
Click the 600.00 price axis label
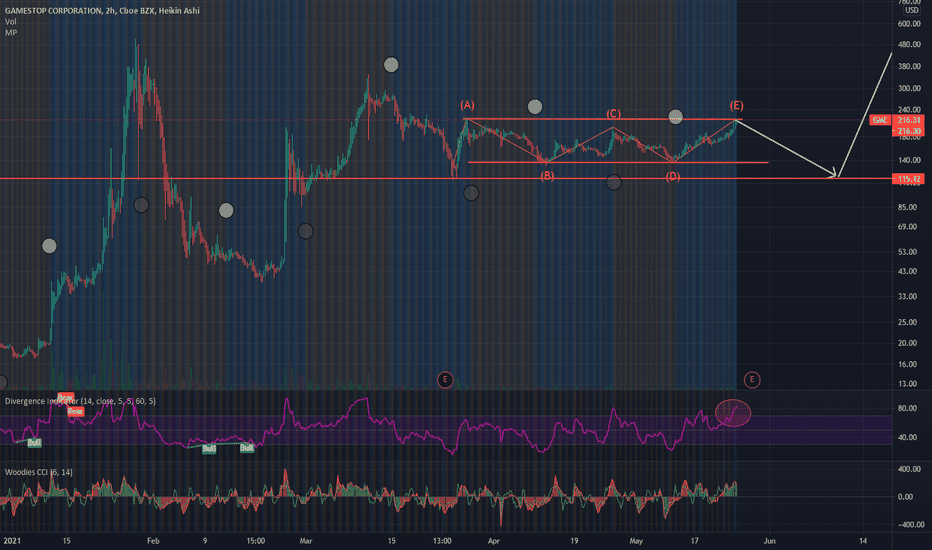click(x=909, y=24)
